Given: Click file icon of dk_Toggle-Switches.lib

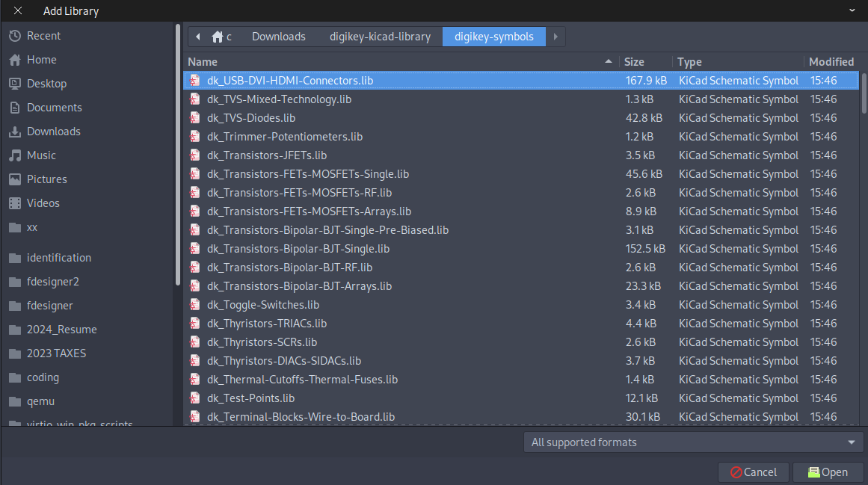Looking at the screenshot, I should [x=194, y=305].
